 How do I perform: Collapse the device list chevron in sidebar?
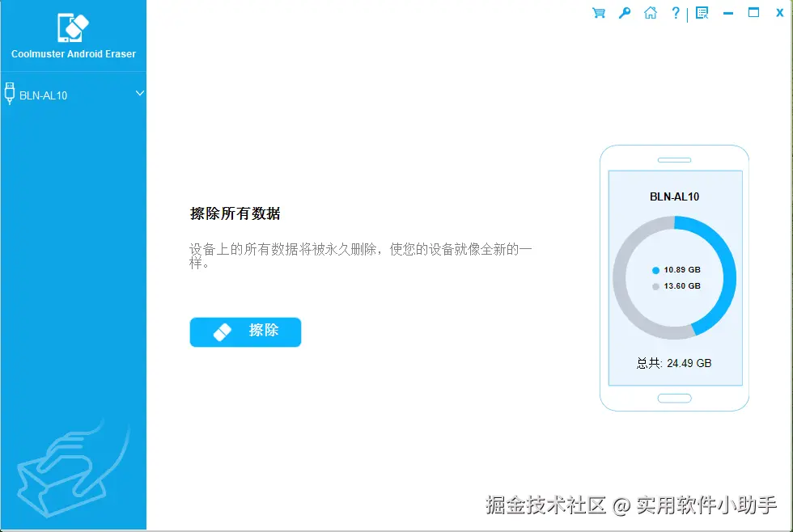tap(138, 95)
